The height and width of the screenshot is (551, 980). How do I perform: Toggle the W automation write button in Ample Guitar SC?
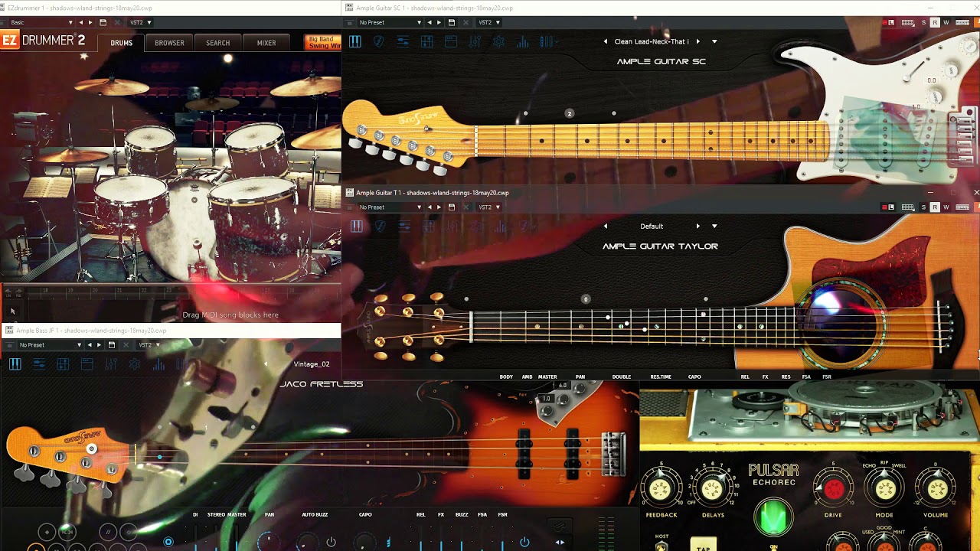[x=946, y=23]
